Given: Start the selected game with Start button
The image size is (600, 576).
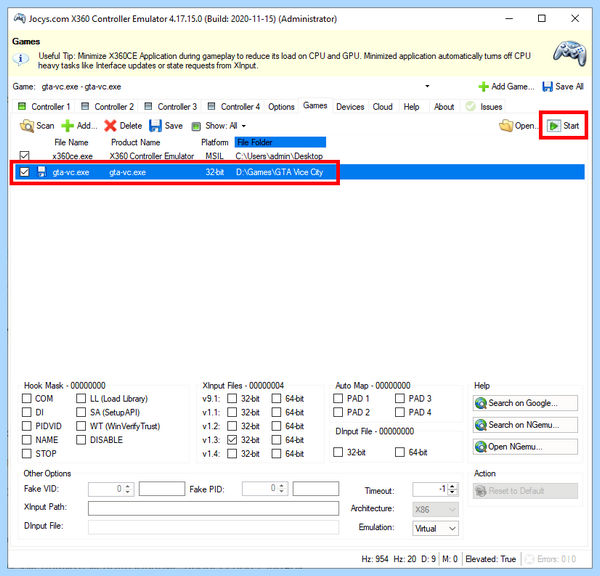Looking at the screenshot, I should (563, 126).
